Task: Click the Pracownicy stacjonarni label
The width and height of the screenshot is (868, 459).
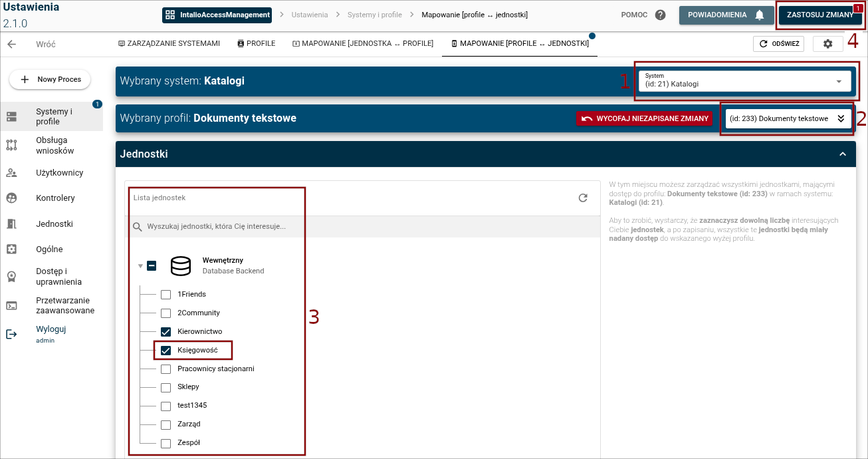Action: coord(216,369)
